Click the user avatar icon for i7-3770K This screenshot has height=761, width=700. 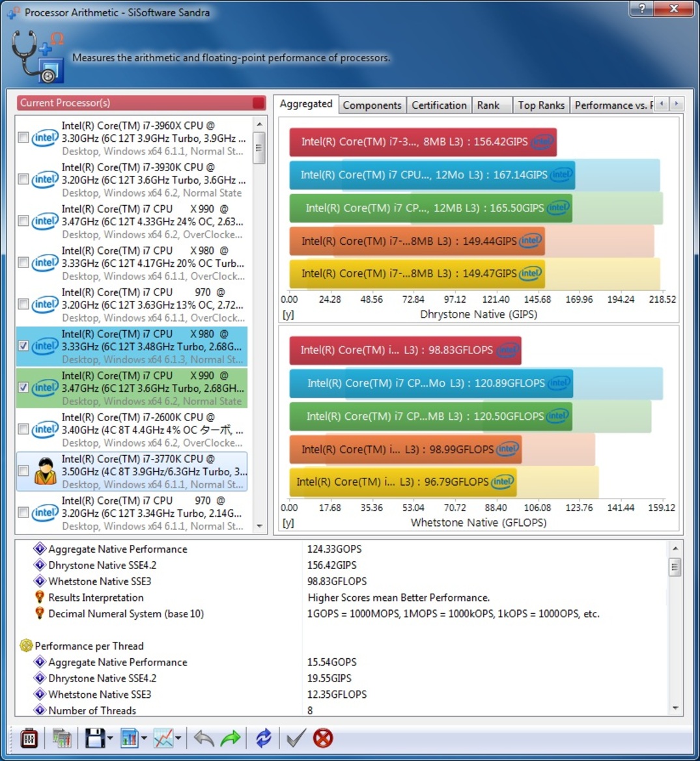45,471
